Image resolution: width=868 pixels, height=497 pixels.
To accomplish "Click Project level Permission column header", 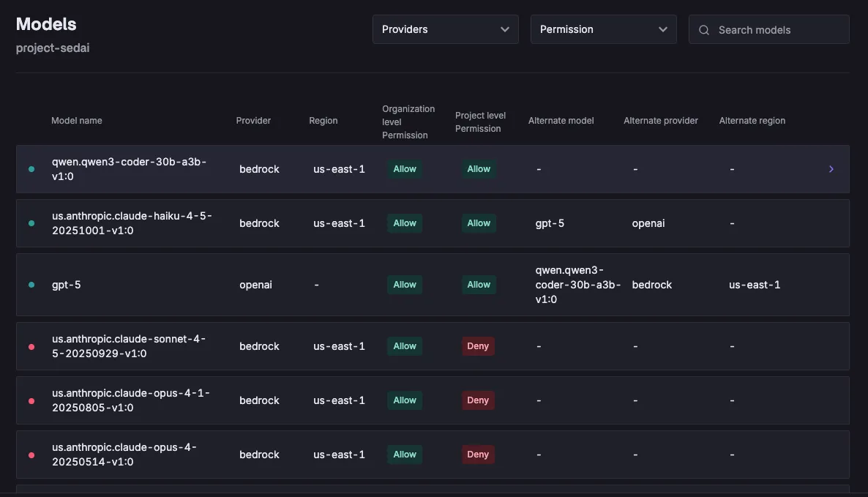I will tap(481, 122).
